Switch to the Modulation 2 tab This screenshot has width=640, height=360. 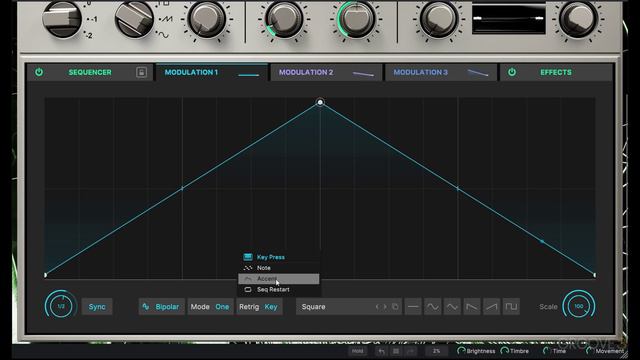326,72
